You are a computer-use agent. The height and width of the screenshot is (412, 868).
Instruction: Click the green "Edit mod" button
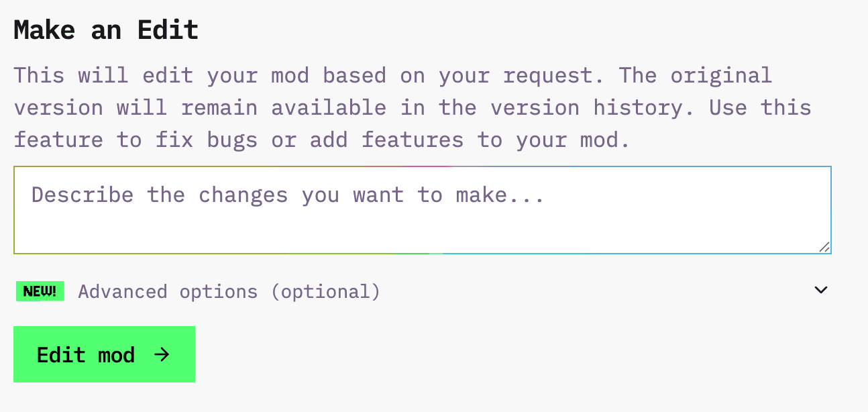pyautogui.click(x=104, y=354)
